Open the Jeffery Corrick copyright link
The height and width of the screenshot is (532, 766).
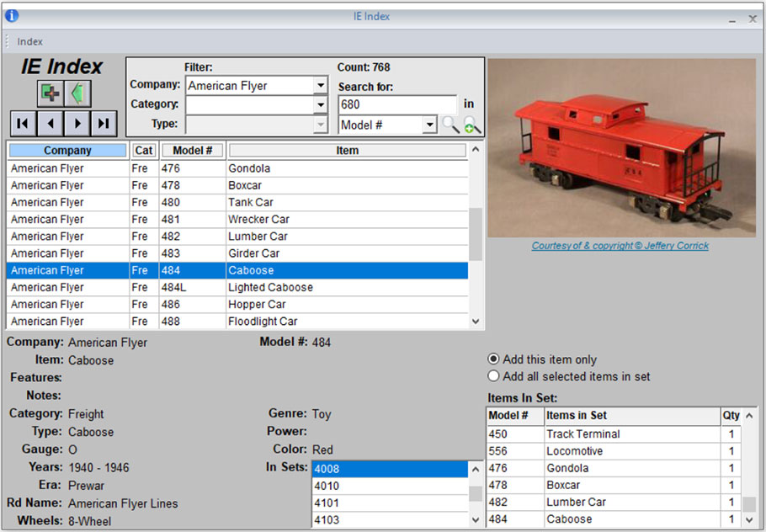[x=620, y=246]
